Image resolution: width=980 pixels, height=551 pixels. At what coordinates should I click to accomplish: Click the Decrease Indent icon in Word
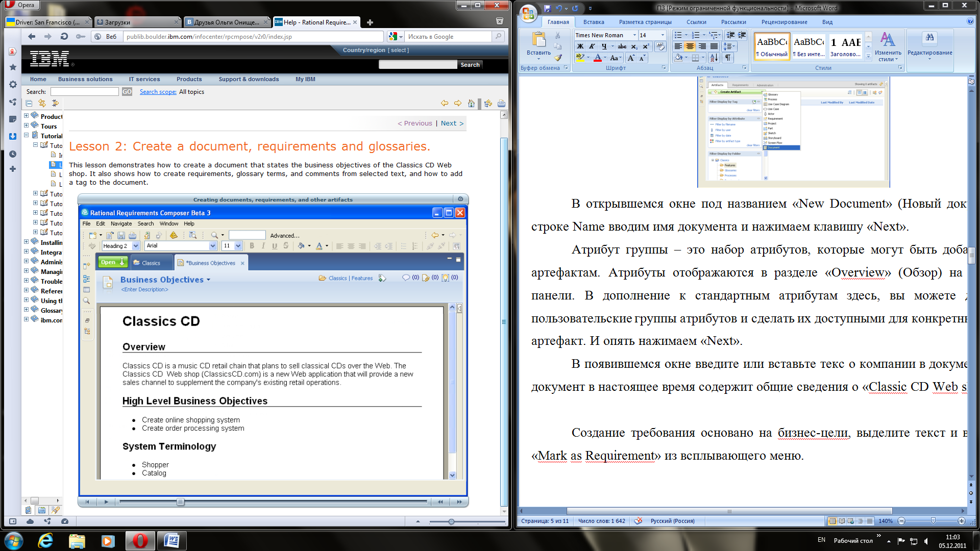pyautogui.click(x=731, y=35)
